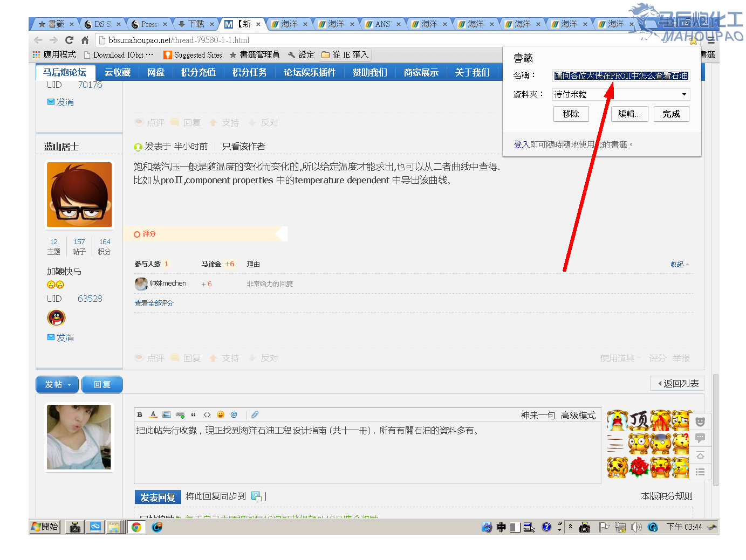
Task: Switch to the 'ANS' browser tab
Action: [x=383, y=24]
